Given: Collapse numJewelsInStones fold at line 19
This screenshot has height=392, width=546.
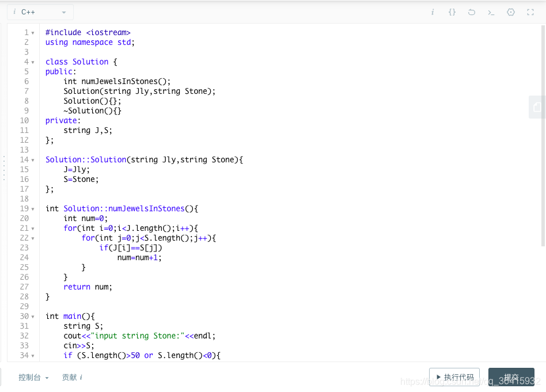Looking at the screenshot, I should (33, 209).
